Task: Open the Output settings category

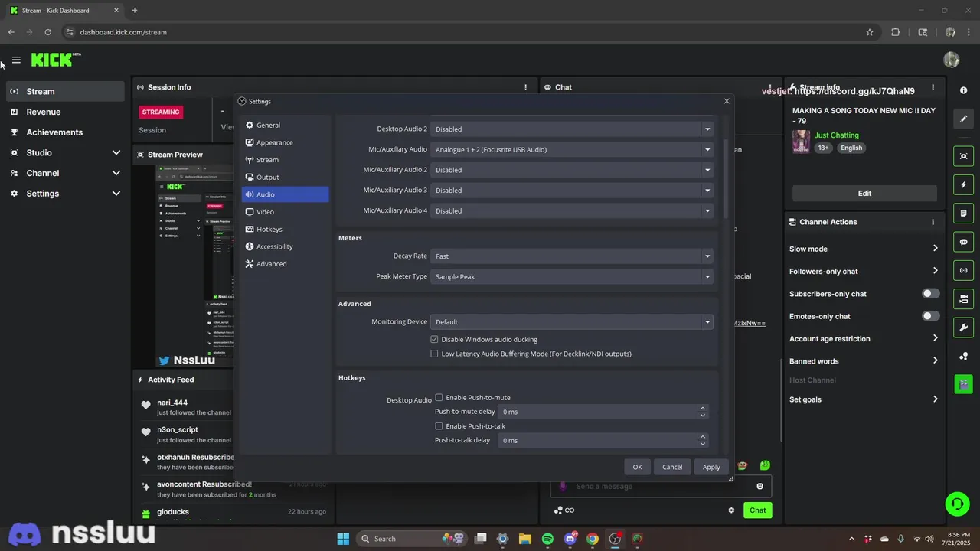Action: click(285, 177)
